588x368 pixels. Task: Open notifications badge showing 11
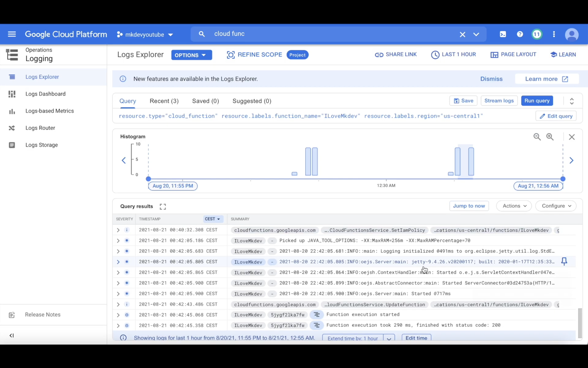(x=537, y=34)
